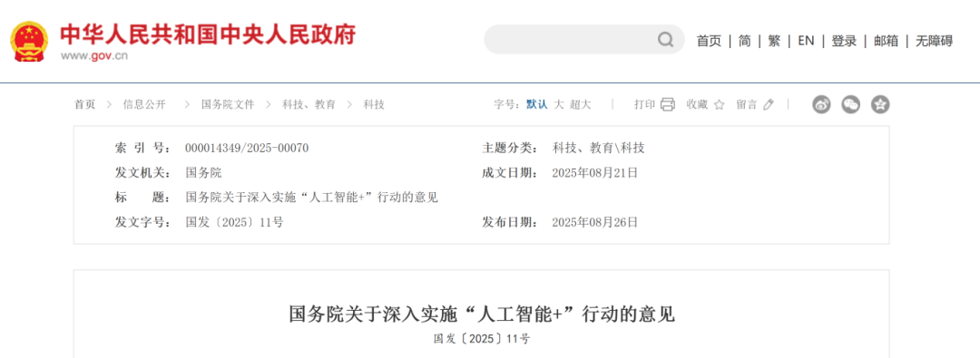Go to 国务院文件 breadcrumb

(228, 104)
